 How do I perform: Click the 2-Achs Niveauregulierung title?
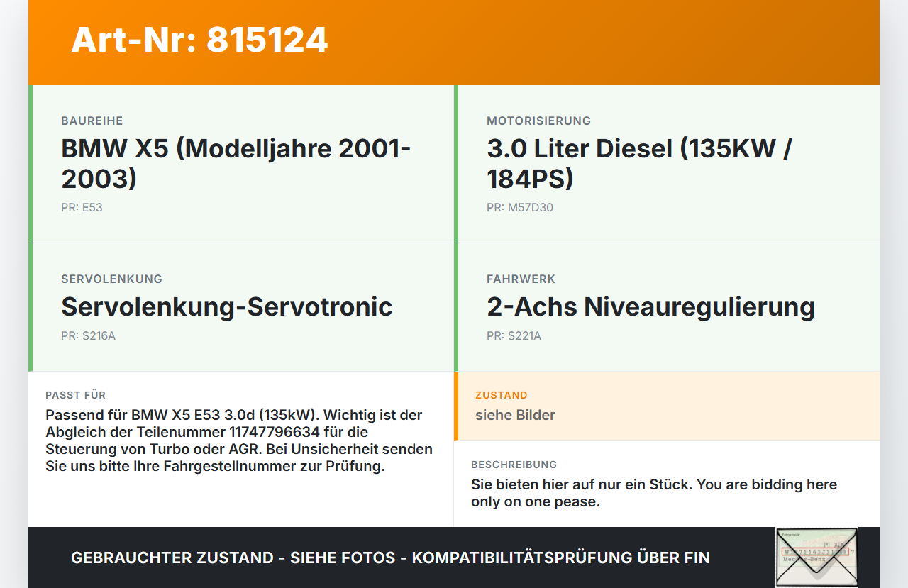[x=650, y=306]
